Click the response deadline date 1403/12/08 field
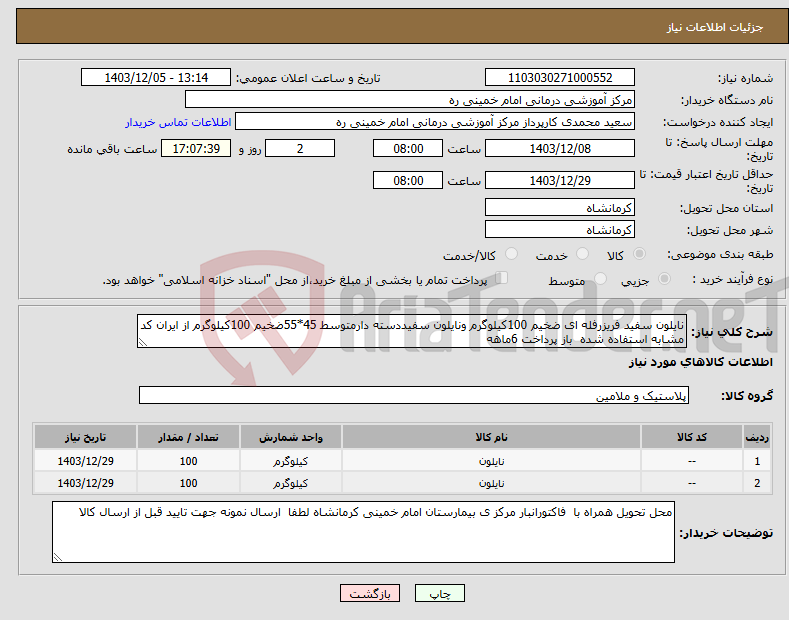Screen dimensions: 789x620 tap(560, 148)
